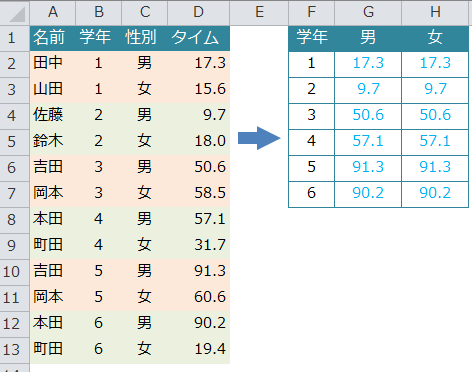Select cell G4 showing 50.6
This screenshot has height=372, width=472.
(x=368, y=115)
